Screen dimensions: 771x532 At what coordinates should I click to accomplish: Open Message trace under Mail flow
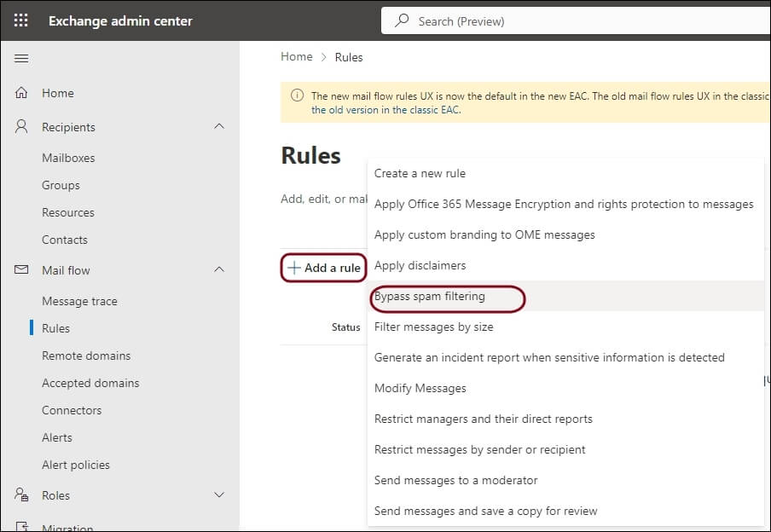point(79,301)
